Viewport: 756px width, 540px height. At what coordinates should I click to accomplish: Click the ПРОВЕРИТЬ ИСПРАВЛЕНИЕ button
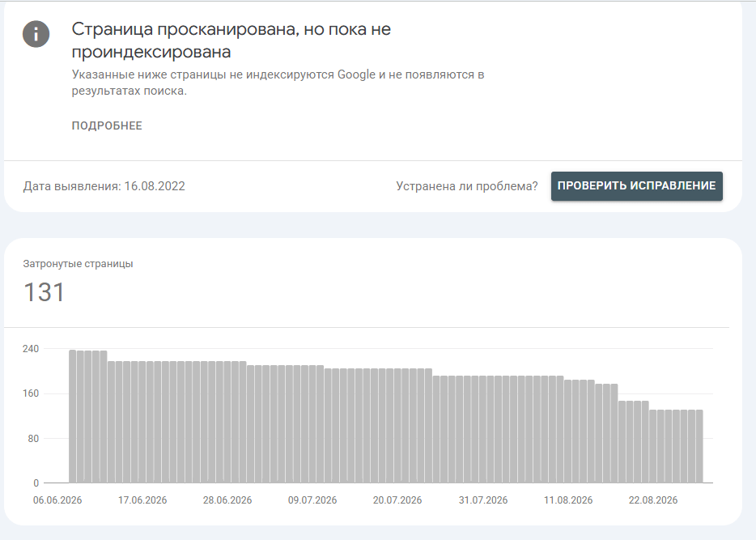coord(636,186)
